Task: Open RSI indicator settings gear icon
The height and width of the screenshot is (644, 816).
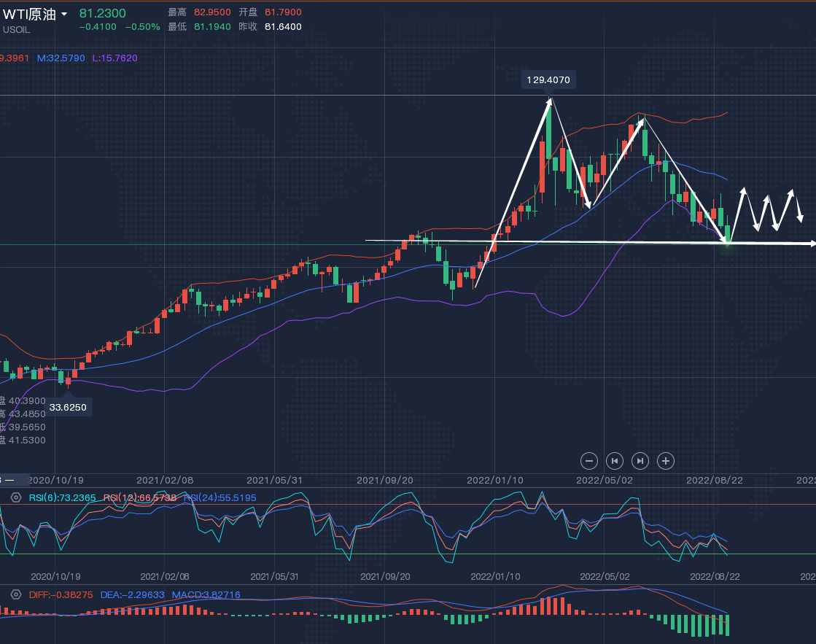Action: (x=16, y=497)
